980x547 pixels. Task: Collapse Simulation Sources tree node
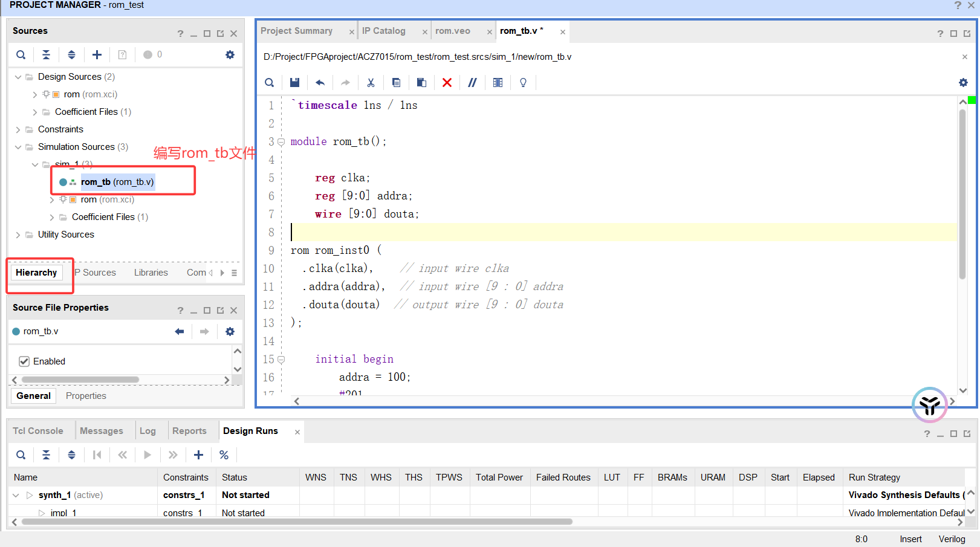(x=18, y=147)
